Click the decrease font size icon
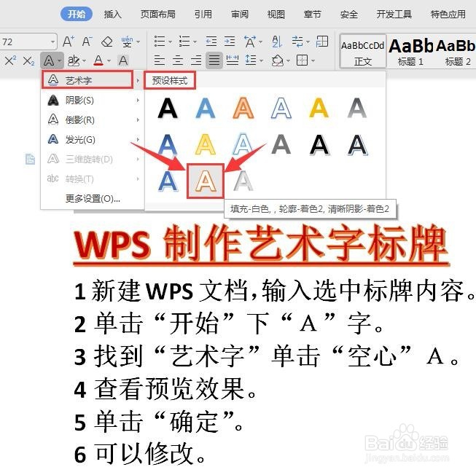476x475 pixels. [87, 42]
